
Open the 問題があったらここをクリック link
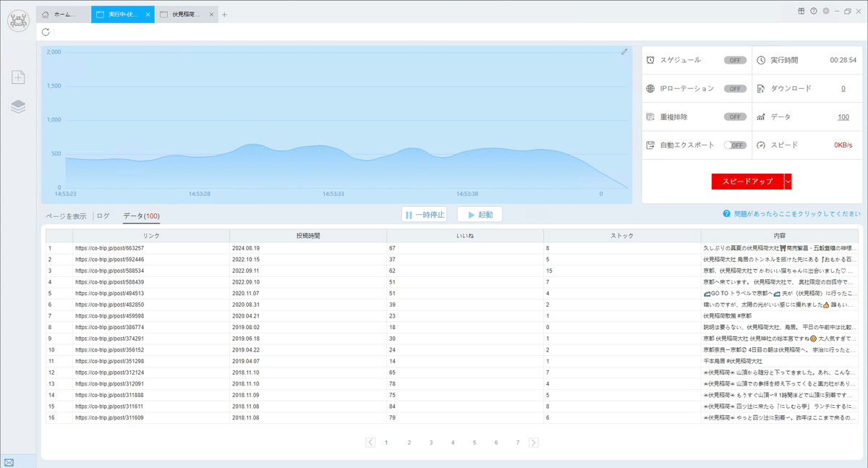click(796, 214)
